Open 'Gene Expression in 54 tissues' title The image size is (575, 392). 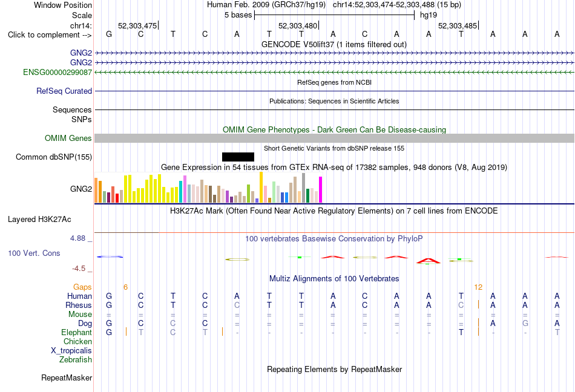(x=334, y=168)
